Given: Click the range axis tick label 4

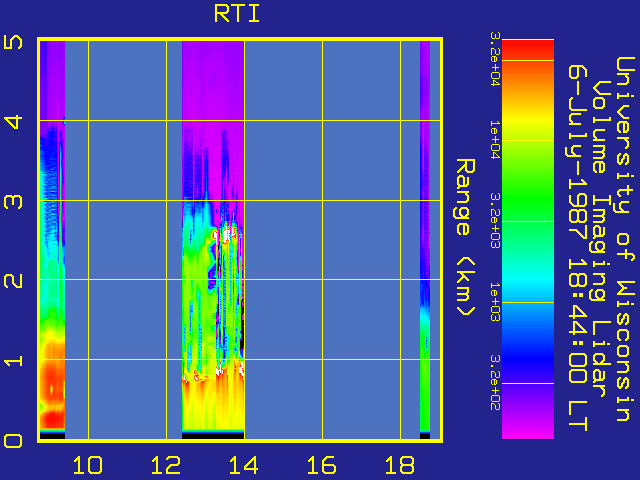Looking at the screenshot, I should click(13, 122).
